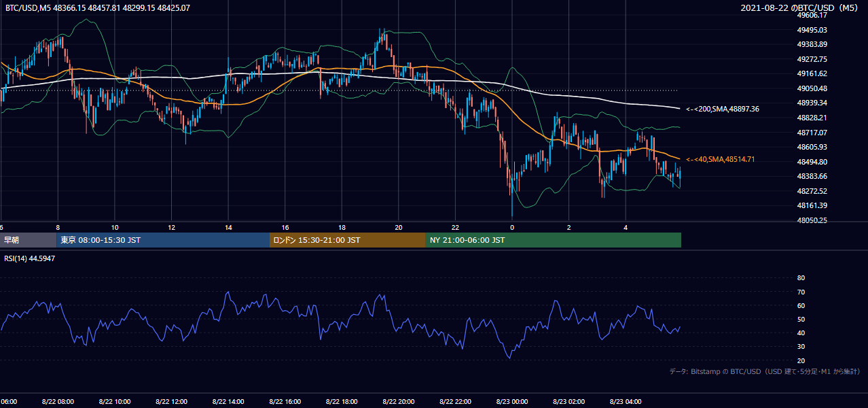Click bottom time label 8/22 20:00
868x408 pixels.
(x=399, y=401)
